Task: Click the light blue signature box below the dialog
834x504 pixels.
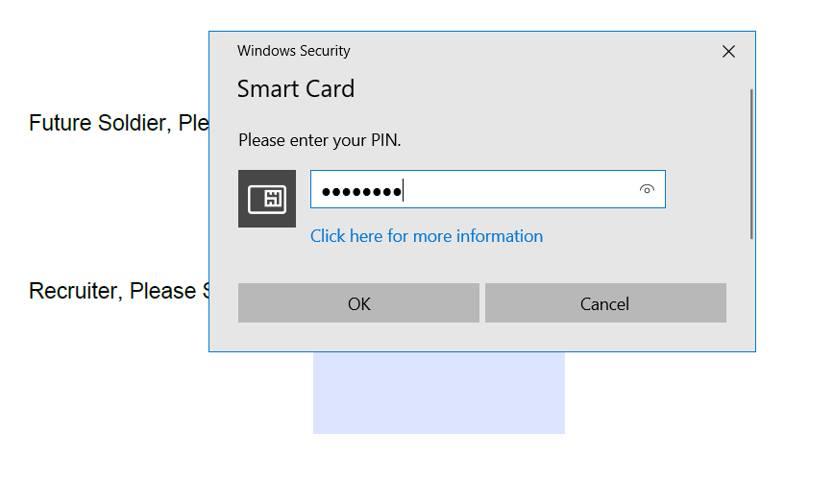Action: 439,393
